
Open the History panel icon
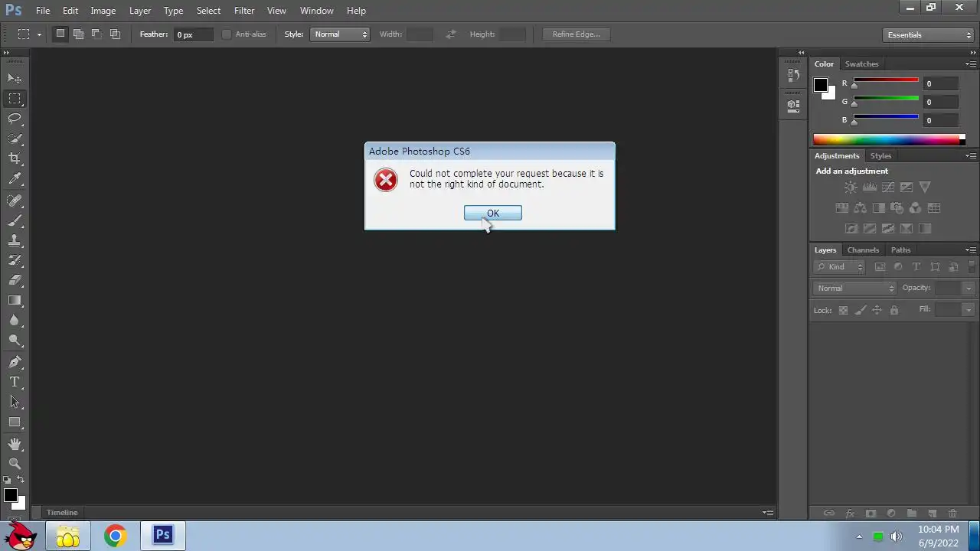[793, 76]
